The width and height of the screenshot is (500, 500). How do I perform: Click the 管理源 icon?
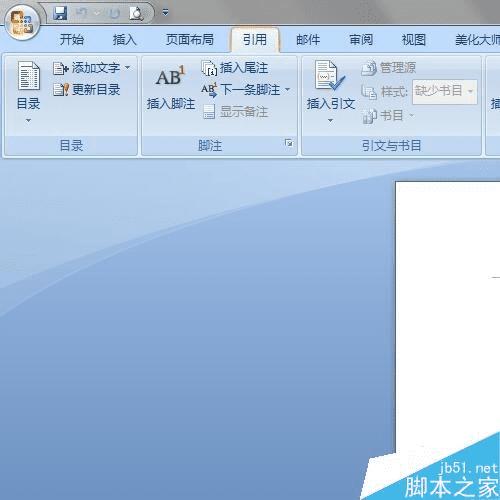coord(369,68)
